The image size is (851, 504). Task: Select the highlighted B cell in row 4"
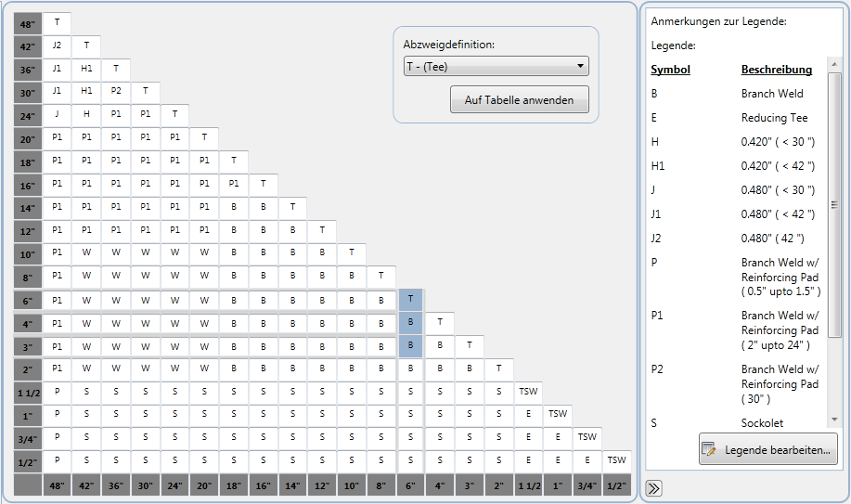coord(410,322)
